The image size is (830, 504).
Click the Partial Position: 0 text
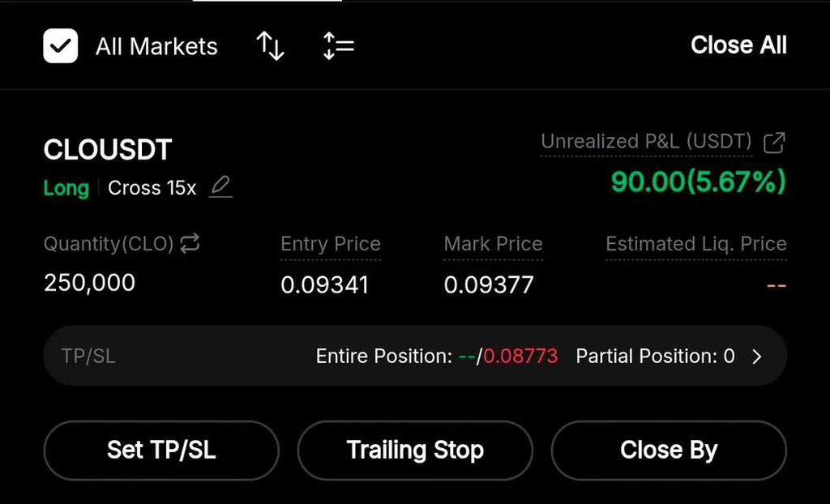(655, 357)
